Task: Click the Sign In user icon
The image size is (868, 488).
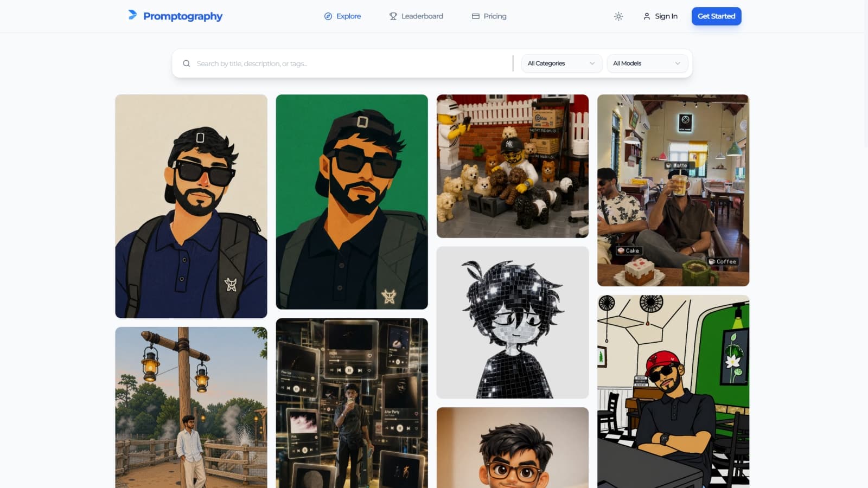Action: [x=647, y=16]
